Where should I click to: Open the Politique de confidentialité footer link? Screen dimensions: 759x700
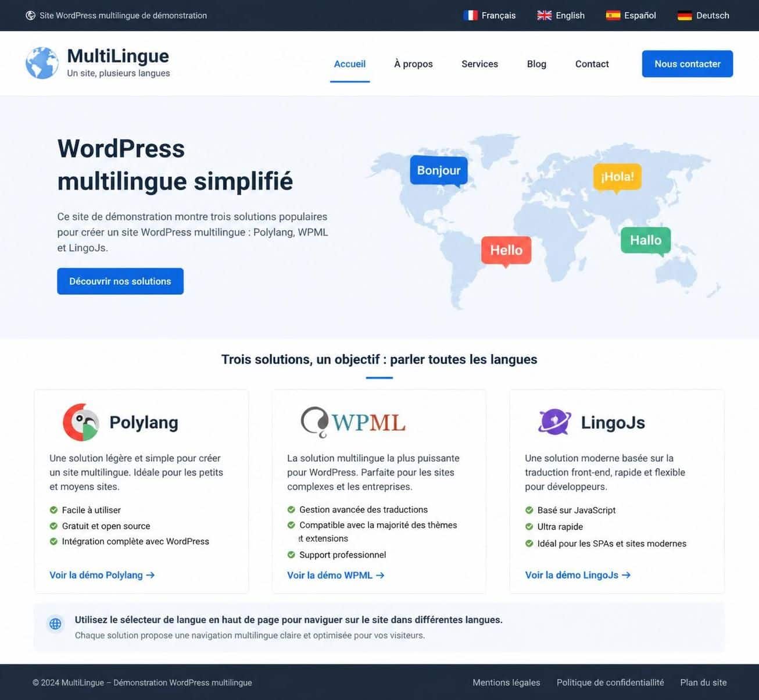(x=610, y=683)
